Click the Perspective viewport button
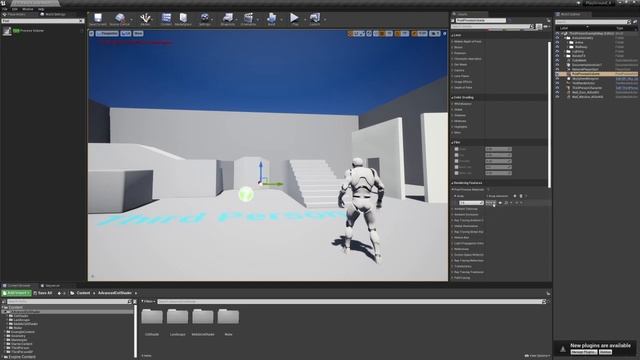 pos(107,33)
